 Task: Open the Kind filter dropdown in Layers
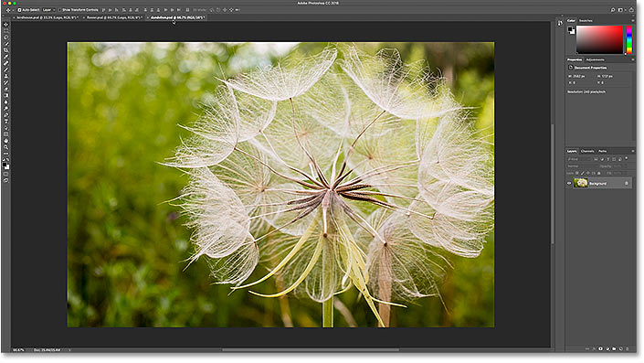[x=579, y=159]
